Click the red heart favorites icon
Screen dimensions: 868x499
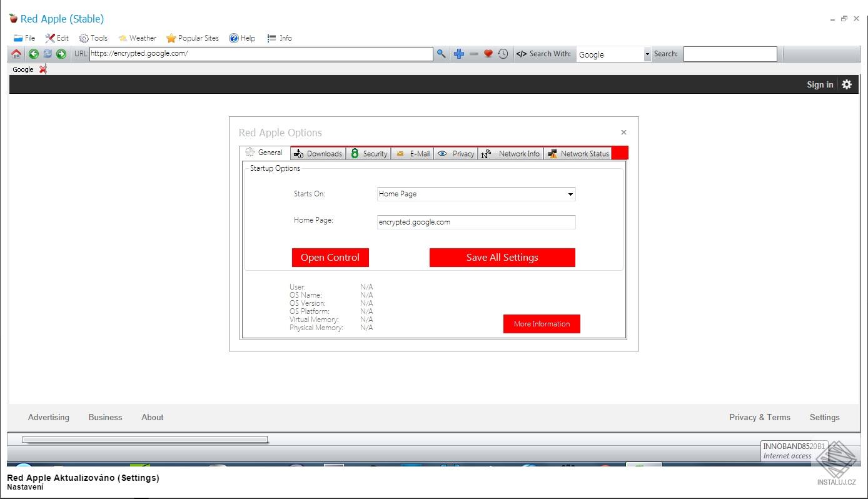click(488, 54)
